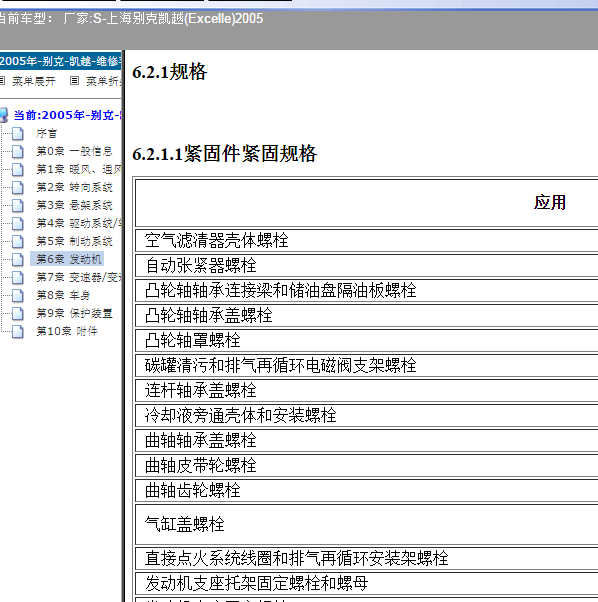Open the 序言 tree item
This screenshot has width=598, height=602.
point(47,134)
